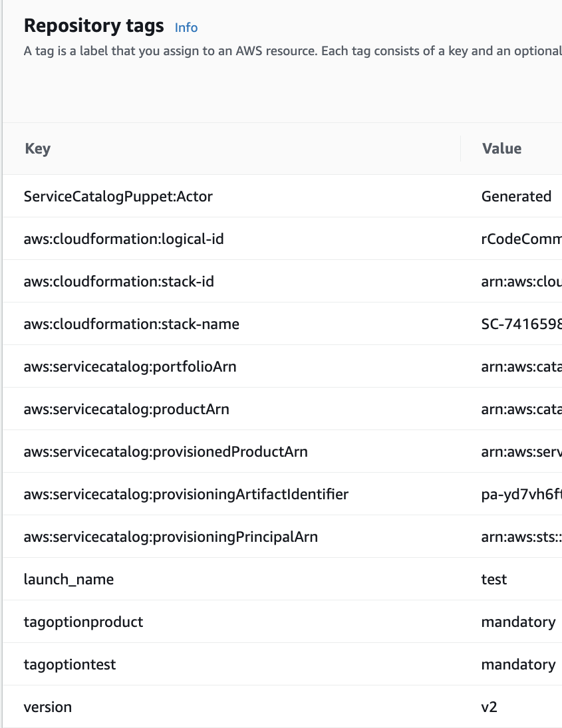Select the tagoptionproduct tag row
Screen dimensions: 562x728
(x=82, y=622)
